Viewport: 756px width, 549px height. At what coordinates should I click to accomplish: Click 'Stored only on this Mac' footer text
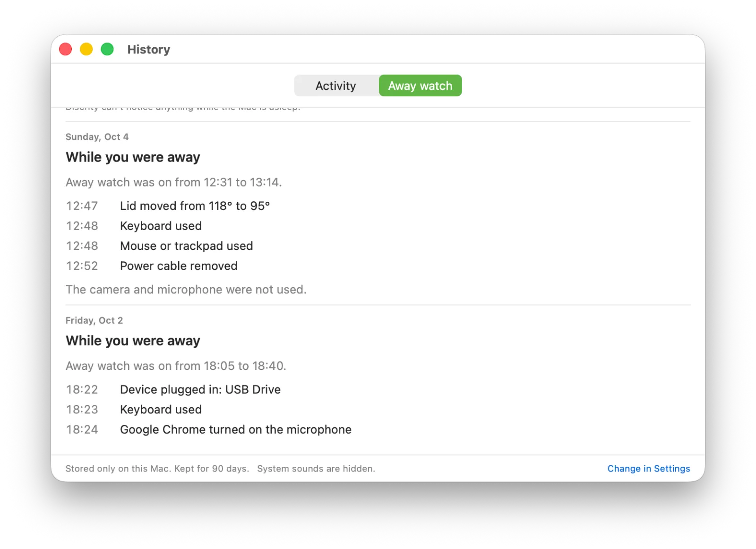click(x=118, y=468)
